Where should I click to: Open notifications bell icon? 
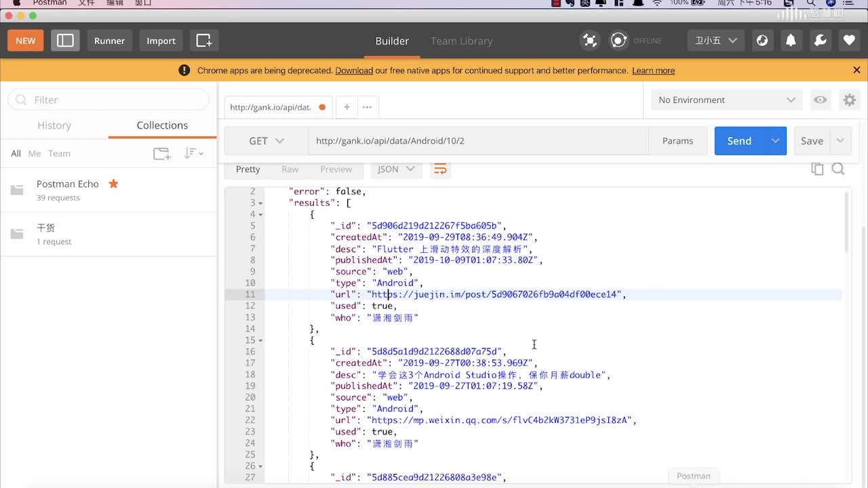click(x=791, y=41)
